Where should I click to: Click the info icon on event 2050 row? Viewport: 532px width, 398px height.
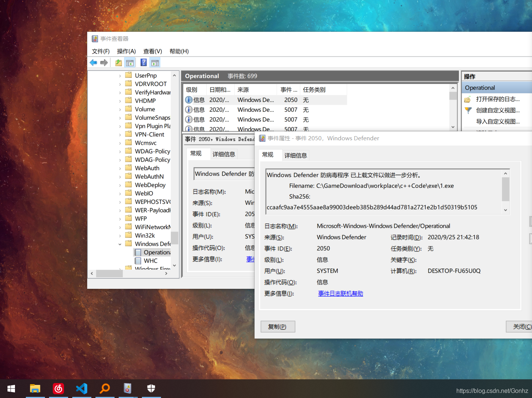coord(189,100)
